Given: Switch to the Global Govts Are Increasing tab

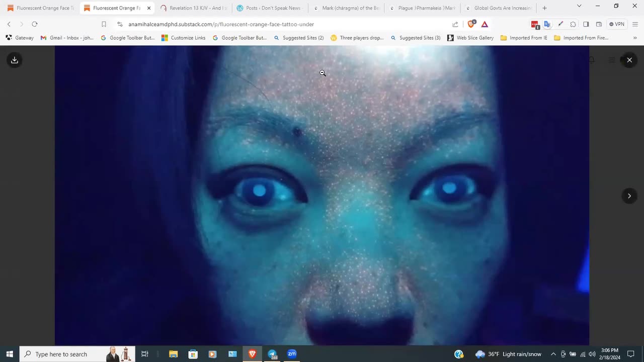Looking at the screenshot, I should [498, 8].
